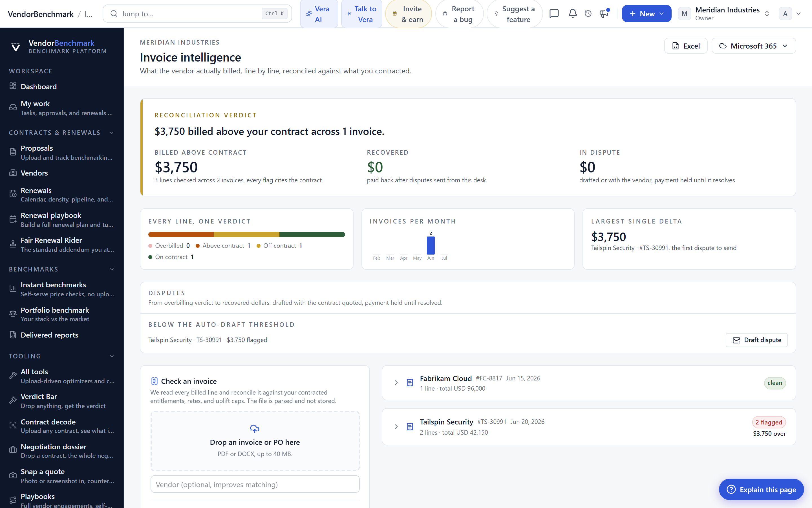Open the Meridian Industries workspace switcher
The image size is (812, 508).
[x=724, y=14]
